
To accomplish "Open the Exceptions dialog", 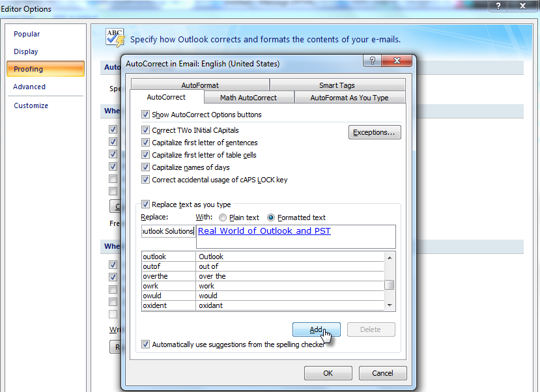I will (x=375, y=132).
